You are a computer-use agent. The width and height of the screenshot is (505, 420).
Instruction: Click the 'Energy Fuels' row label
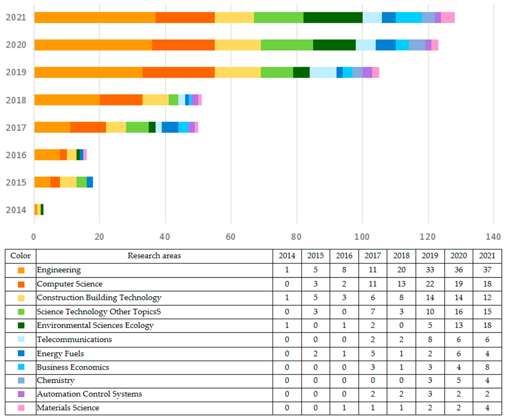60,354
